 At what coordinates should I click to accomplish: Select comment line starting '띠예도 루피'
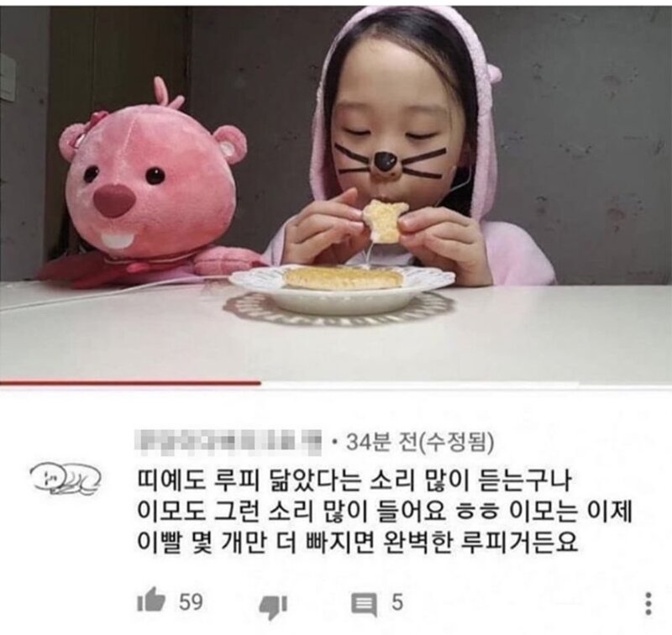[354, 481]
